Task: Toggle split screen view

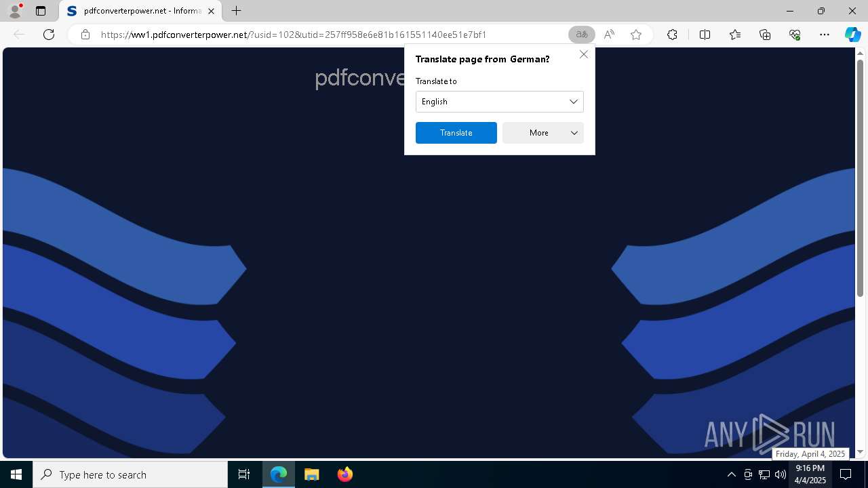Action: tap(705, 35)
